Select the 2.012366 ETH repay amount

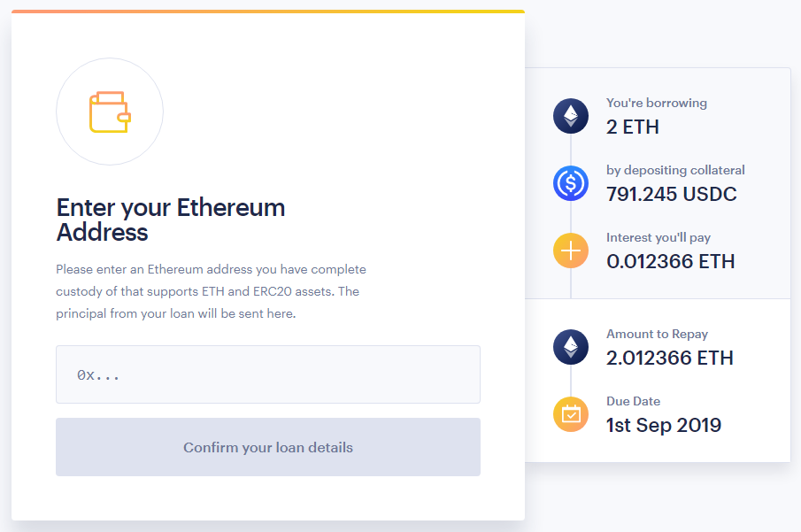[670, 358]
